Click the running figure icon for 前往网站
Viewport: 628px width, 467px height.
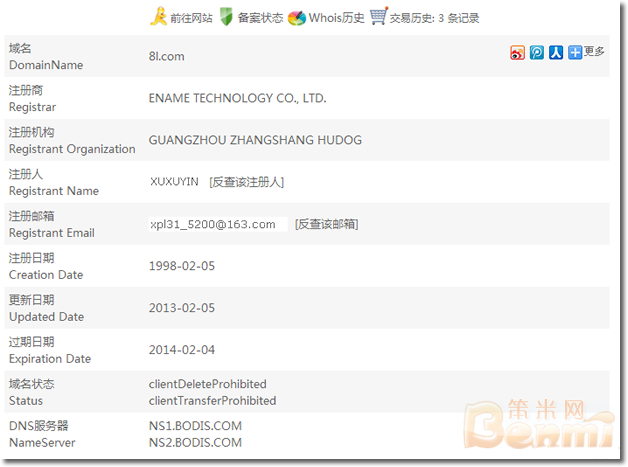click(158, 17)
